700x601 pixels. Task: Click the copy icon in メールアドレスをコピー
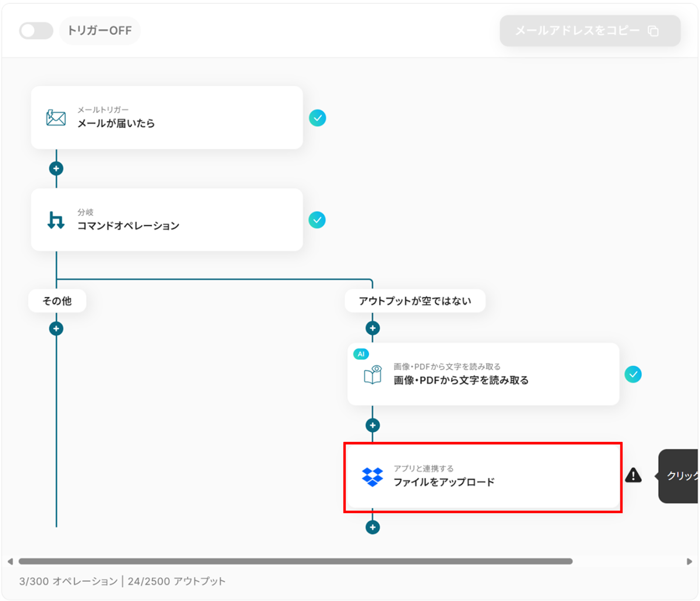click(653, 31)
